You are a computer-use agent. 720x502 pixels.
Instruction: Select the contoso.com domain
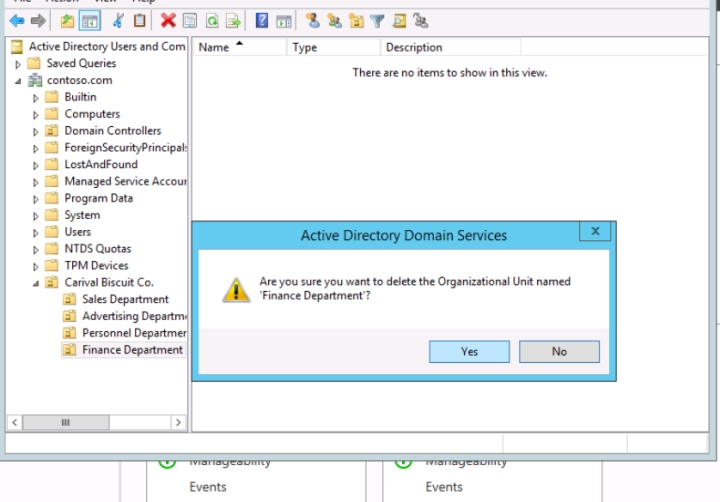[79, 80]
